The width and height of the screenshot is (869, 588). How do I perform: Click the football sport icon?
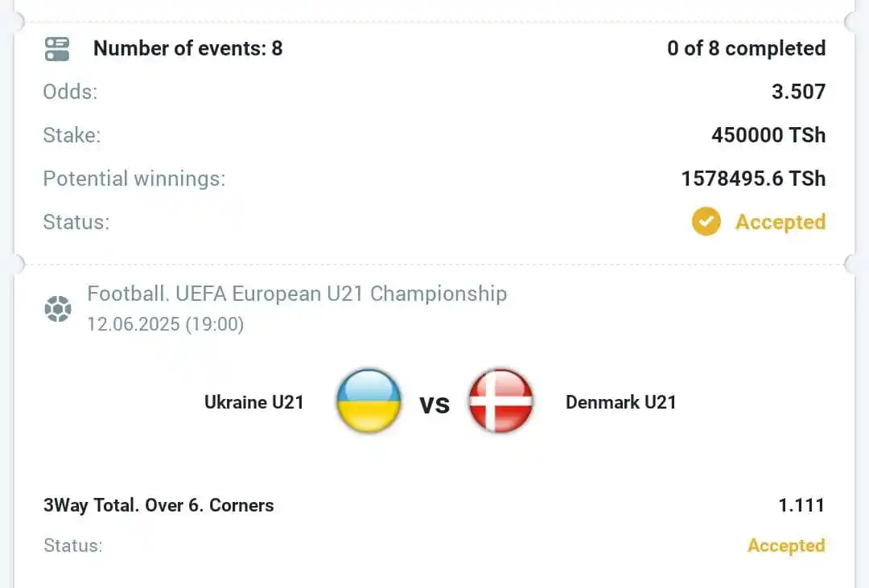pos(58,309)
